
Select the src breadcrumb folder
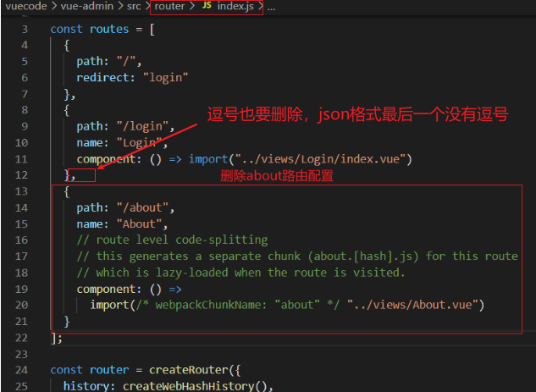pos(134,6)
